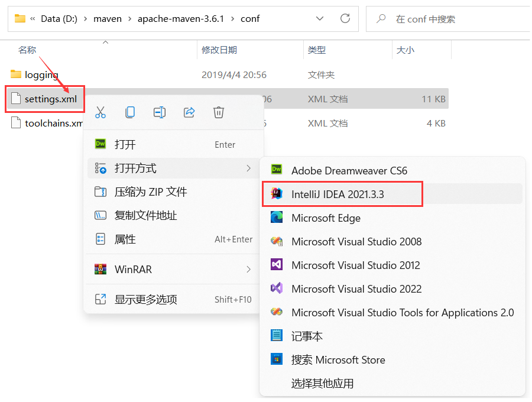Expand the chevron after maven breadcrumb
Viewport: 532px width, 402px height.
pyautogui.click(x=129, y=19)
